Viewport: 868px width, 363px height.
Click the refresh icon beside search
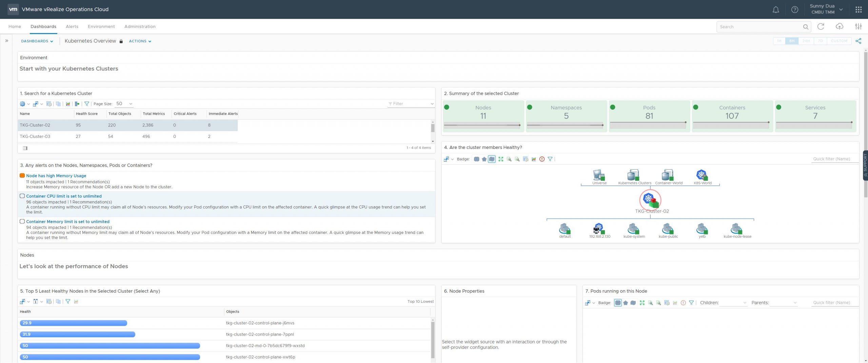tap(821, 26)
